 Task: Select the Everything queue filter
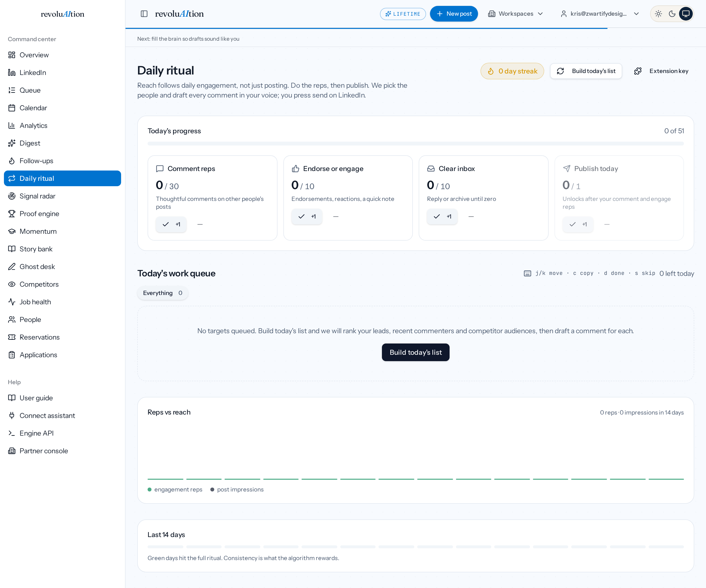pyautogui.click(x=163, y=293)
